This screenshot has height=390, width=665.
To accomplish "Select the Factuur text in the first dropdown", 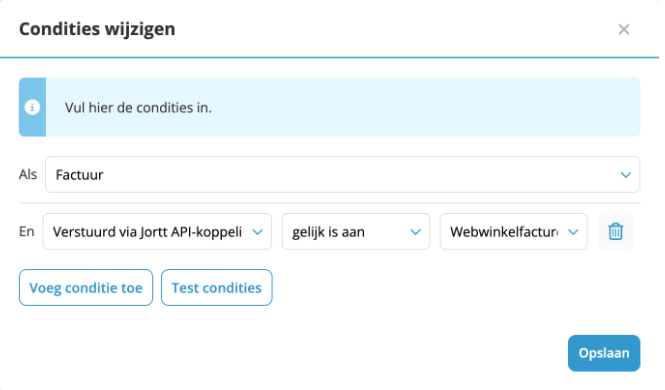I will coord(79,175).
